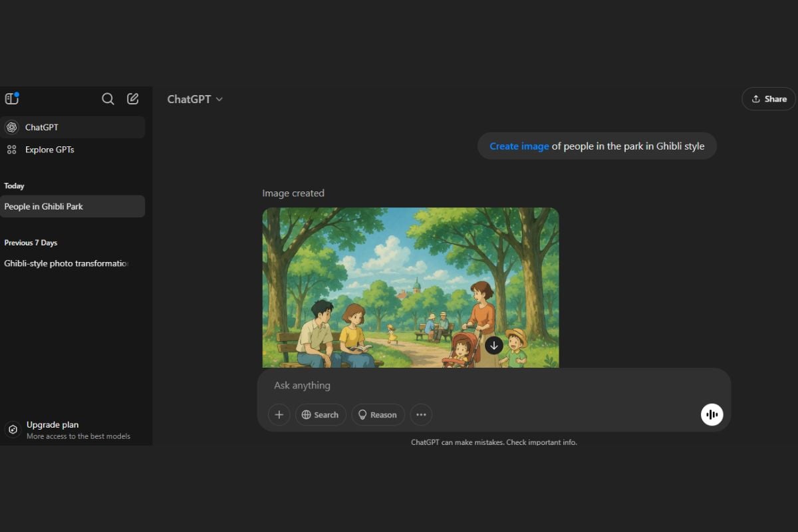Click the Explore GPTs grid icon

coord(12,150)
